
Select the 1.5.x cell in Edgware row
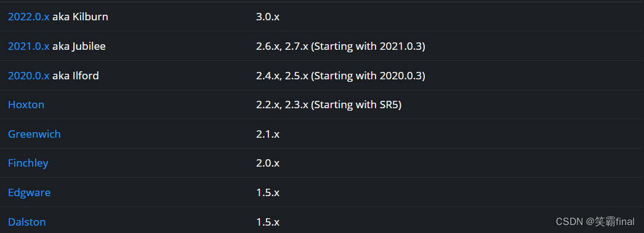268,193
